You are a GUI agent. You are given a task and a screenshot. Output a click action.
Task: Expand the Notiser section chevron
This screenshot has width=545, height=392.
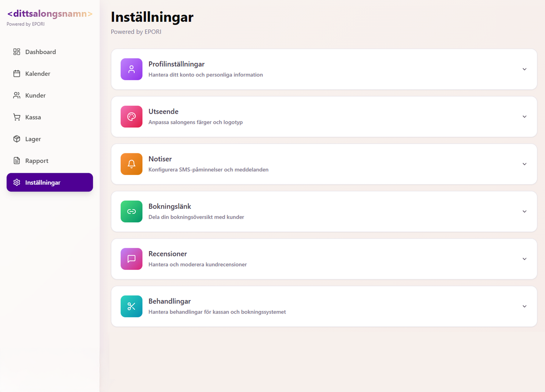tap(524, 164)
